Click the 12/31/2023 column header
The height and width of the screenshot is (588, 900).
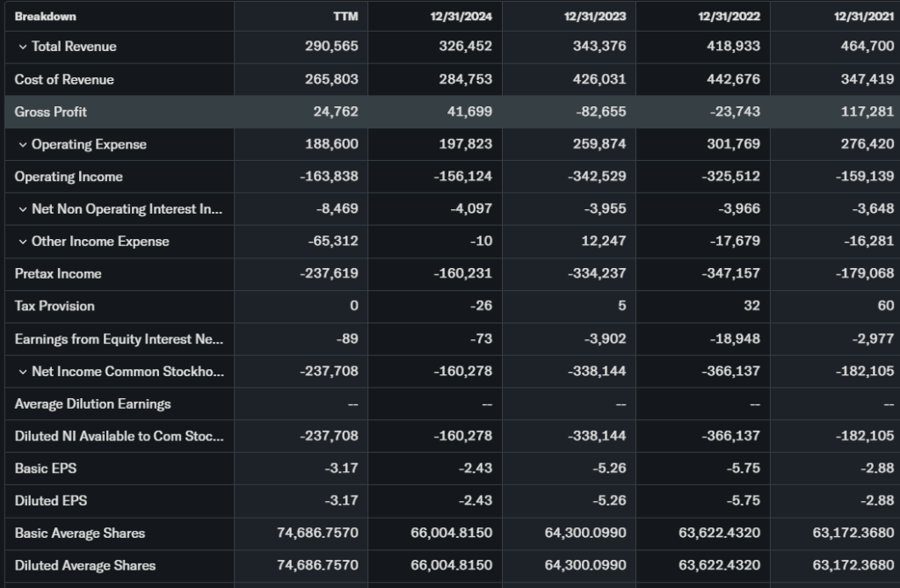click(x=596, y=16)
